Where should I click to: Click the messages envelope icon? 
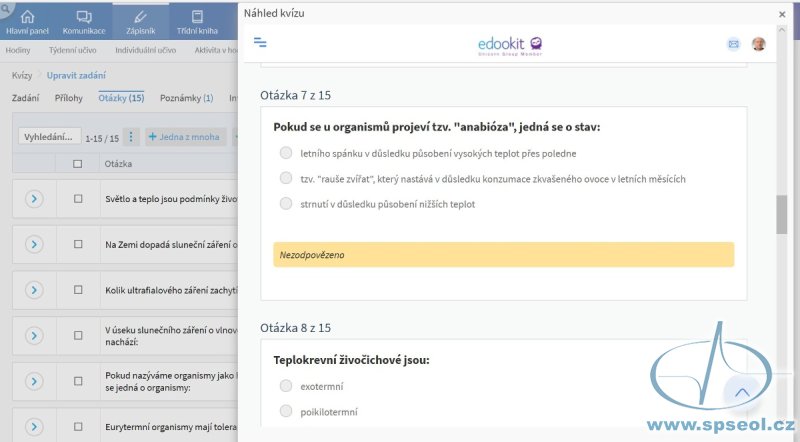pos(733,44)
